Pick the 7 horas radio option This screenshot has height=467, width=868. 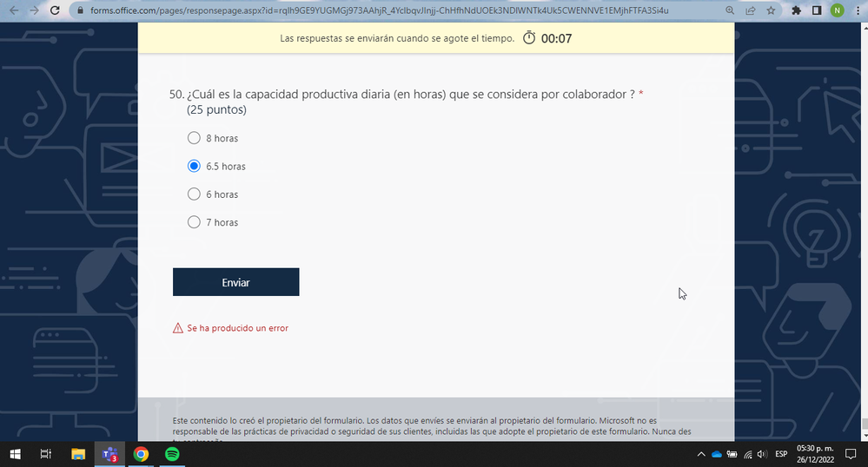click(x=194, y=222)
